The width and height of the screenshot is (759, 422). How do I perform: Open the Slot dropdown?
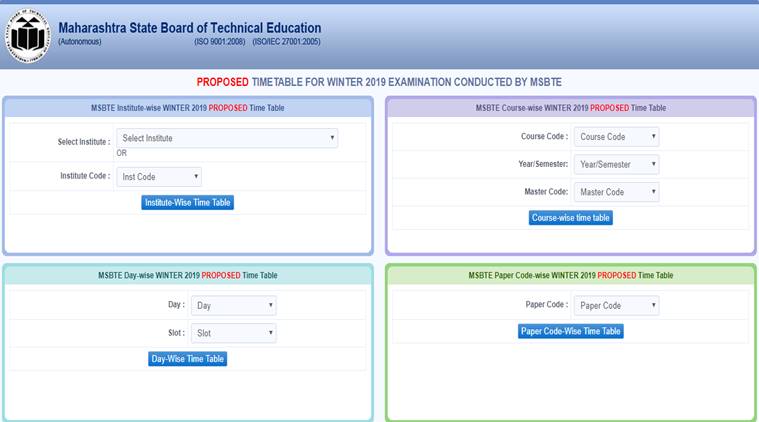pyautogui.click(x=233, y=333)
